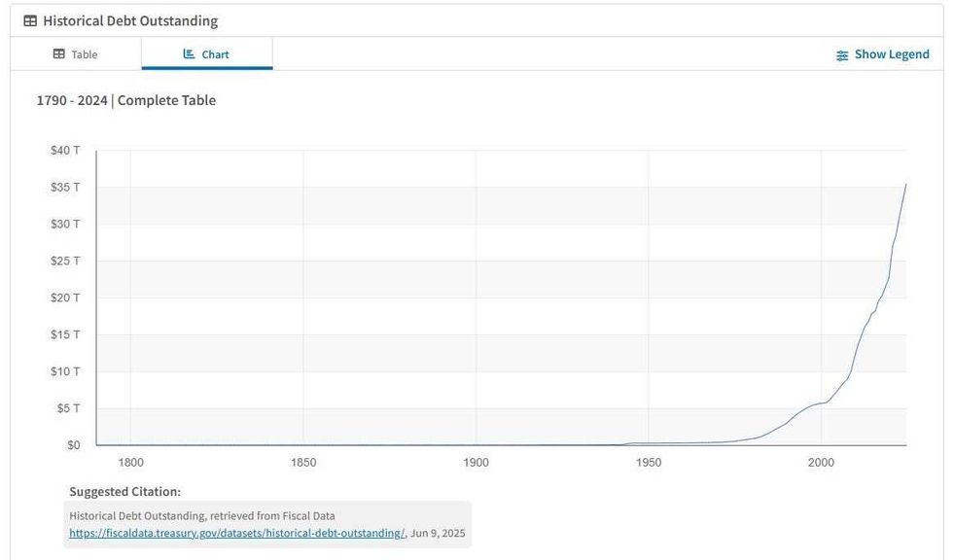Toggle the legend display with Show Legend
953x560 pixels.
[891, 54]
